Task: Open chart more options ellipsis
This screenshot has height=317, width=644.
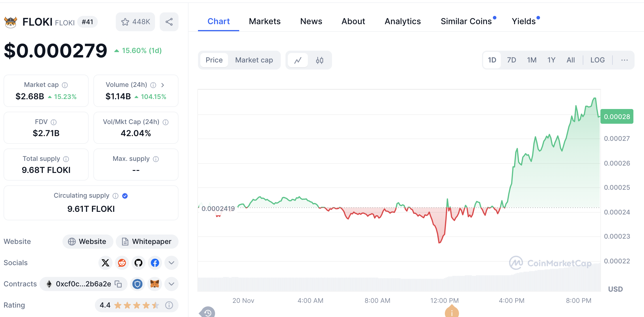Action: 625,60
